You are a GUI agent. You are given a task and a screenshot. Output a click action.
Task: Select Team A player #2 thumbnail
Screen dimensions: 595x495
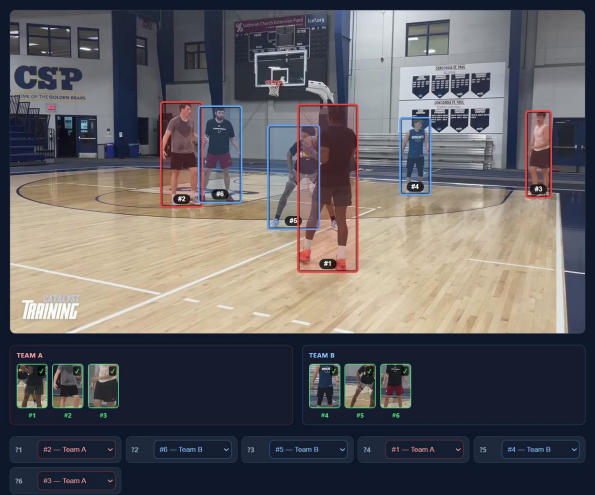coord(68,386)
